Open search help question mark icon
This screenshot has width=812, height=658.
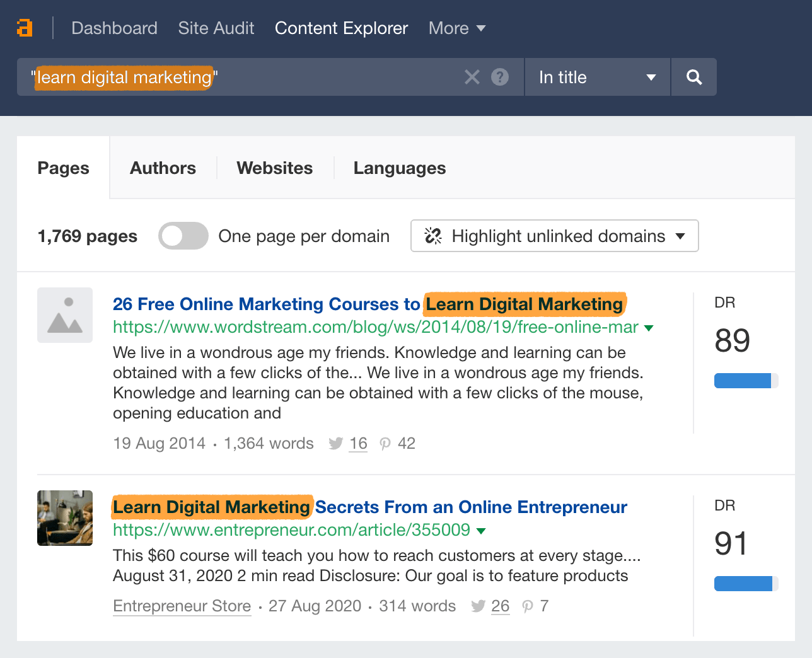click(500, 77)
